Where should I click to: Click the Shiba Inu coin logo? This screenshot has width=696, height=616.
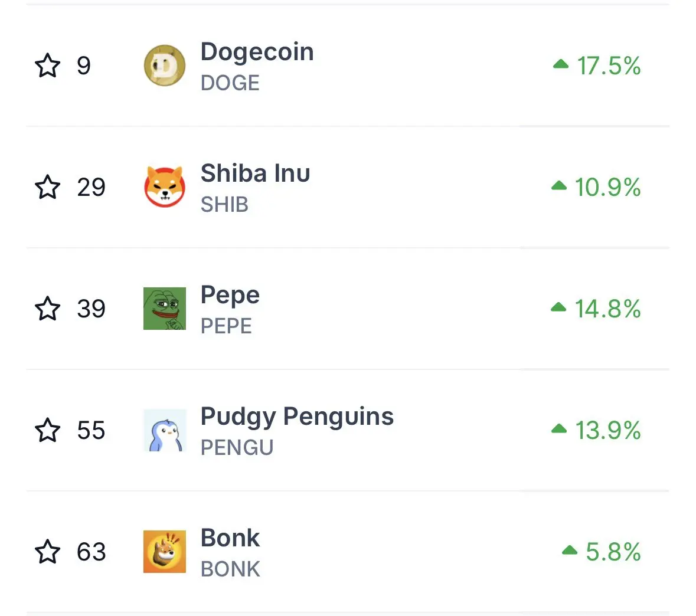tap(165, 187)
